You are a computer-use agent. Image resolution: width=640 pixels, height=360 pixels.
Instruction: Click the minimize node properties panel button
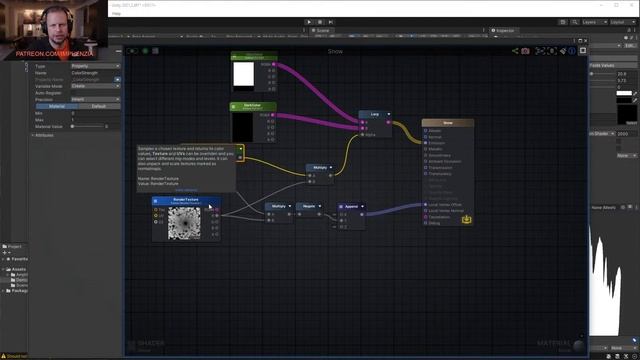(118, 51)
